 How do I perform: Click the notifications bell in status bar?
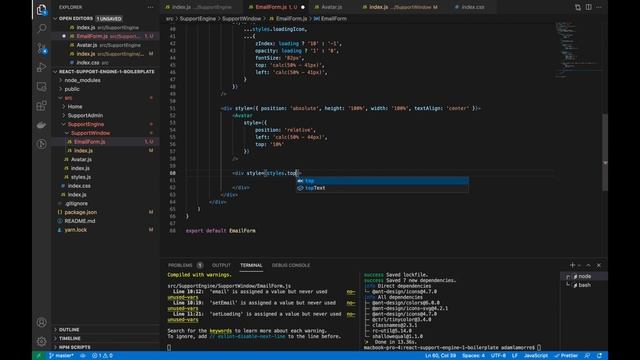pos(600,356)
